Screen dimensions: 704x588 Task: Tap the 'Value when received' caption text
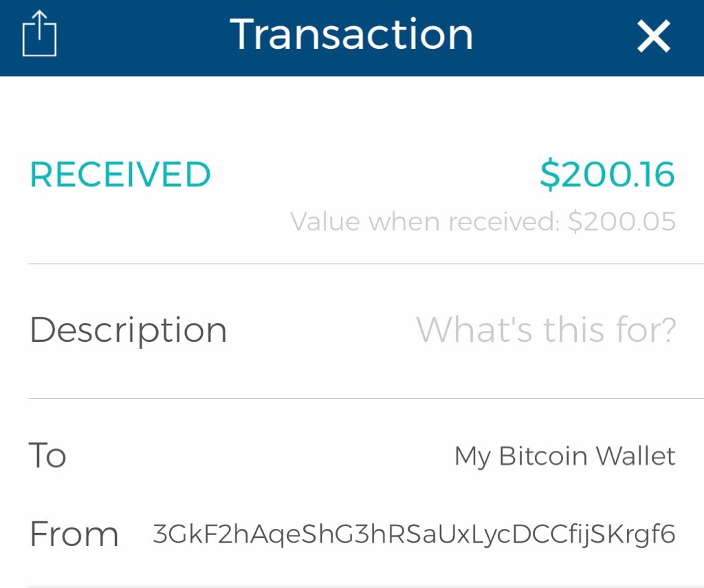click(x=426, y=222)
